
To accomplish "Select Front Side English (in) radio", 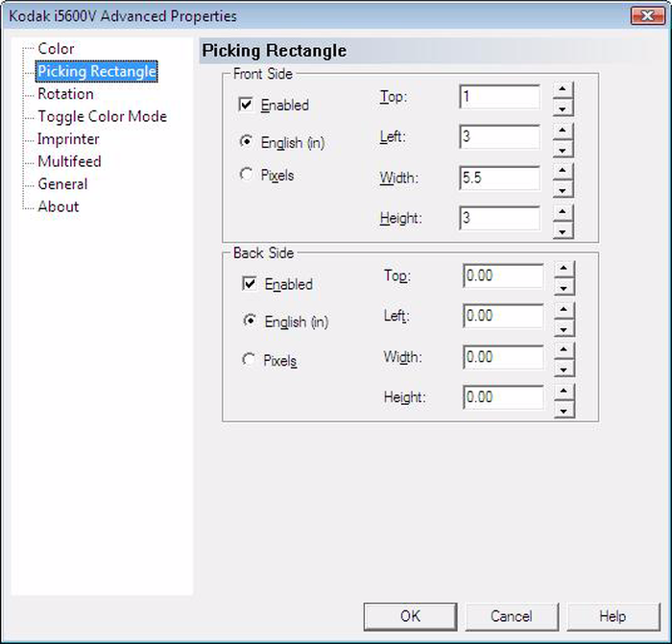I will point(246,141).
